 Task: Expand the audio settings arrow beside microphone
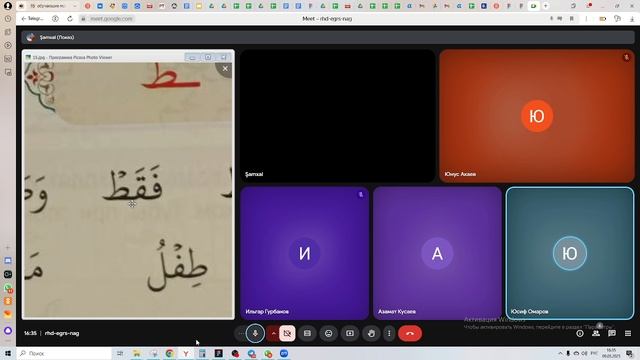[273, 333]
